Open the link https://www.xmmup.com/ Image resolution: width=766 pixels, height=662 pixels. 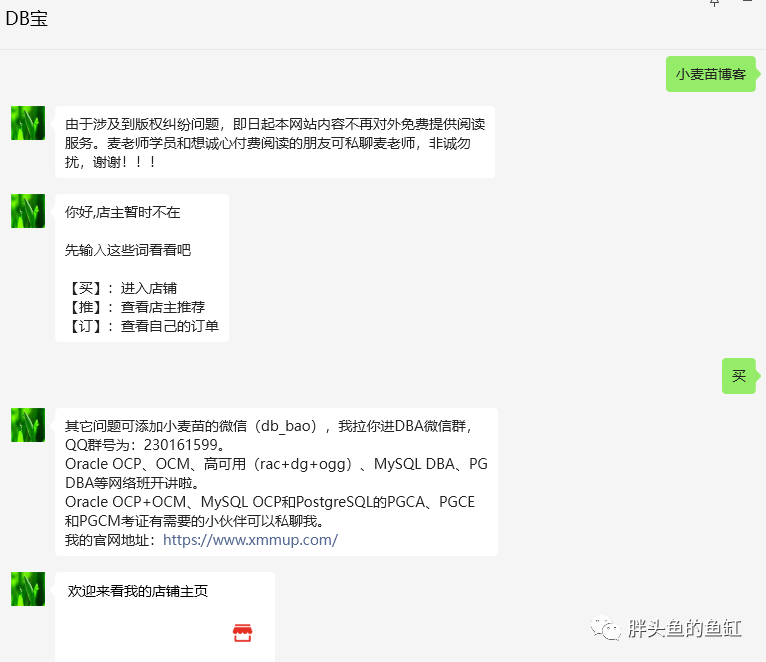click(250, 540)
